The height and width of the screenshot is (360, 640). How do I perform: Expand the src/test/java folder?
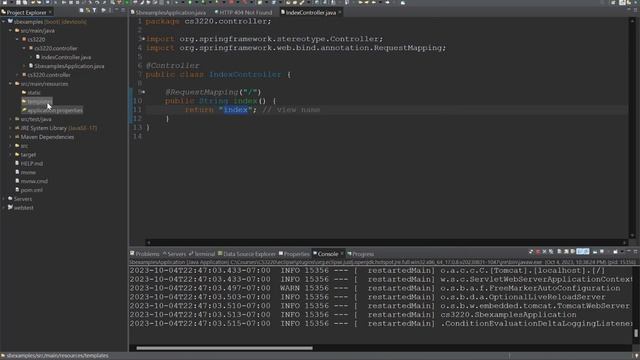tap(11, 119)
